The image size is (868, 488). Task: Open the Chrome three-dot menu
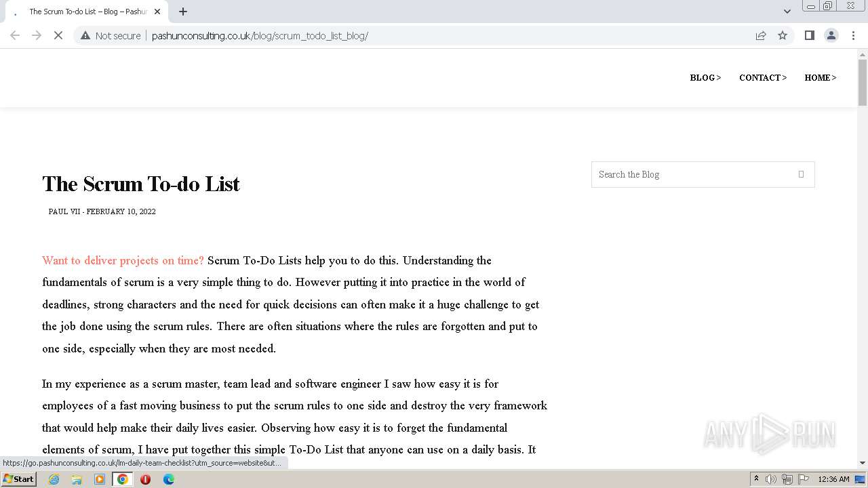click(x=853, y=35)
